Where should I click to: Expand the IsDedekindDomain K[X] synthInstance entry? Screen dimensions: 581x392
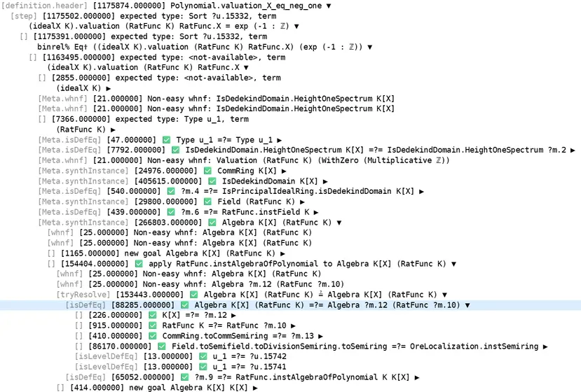(325, 181)
